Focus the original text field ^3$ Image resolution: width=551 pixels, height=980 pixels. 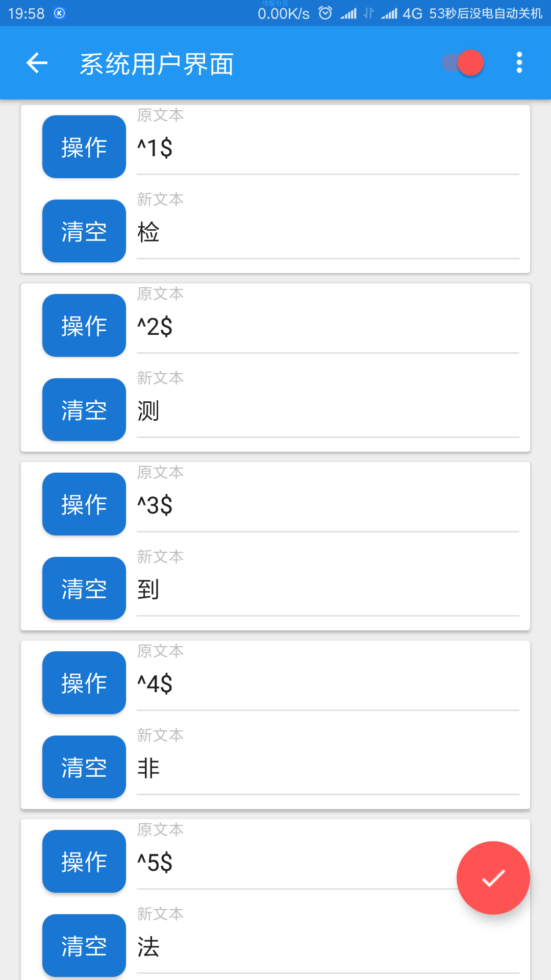coord(328,505)
